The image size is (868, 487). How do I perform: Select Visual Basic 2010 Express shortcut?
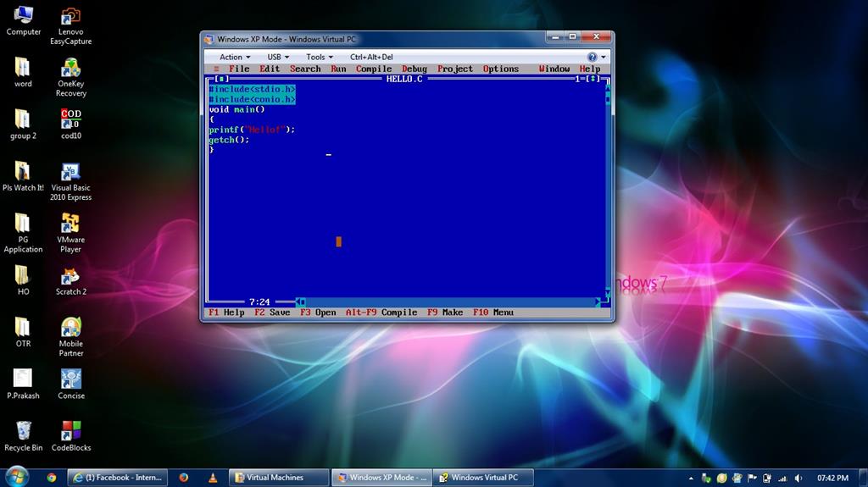click(x=71, y=181)
